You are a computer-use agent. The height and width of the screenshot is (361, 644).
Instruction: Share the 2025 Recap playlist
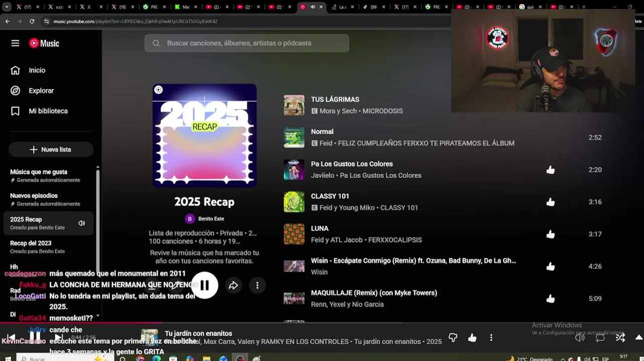pyautogui.click(x=233, y=285)
